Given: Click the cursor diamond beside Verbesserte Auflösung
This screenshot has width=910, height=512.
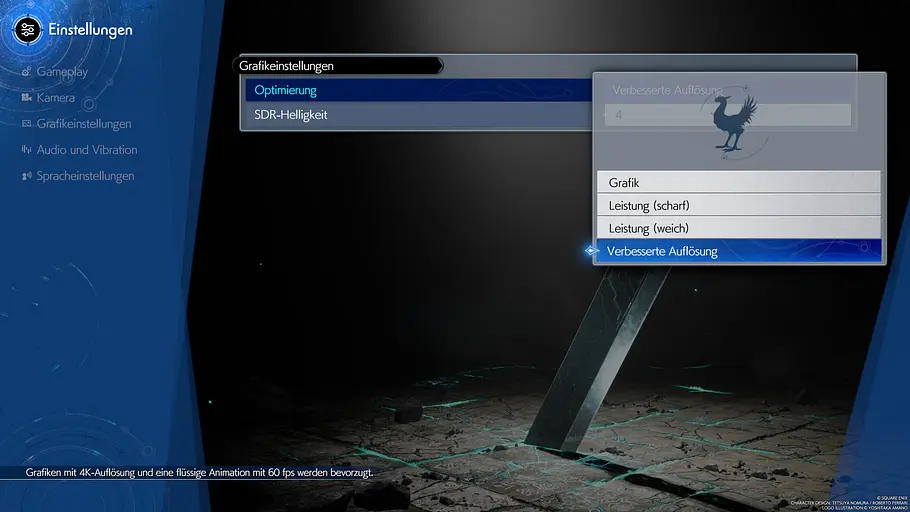Looking at the screenshot, I should click(591, 251).
